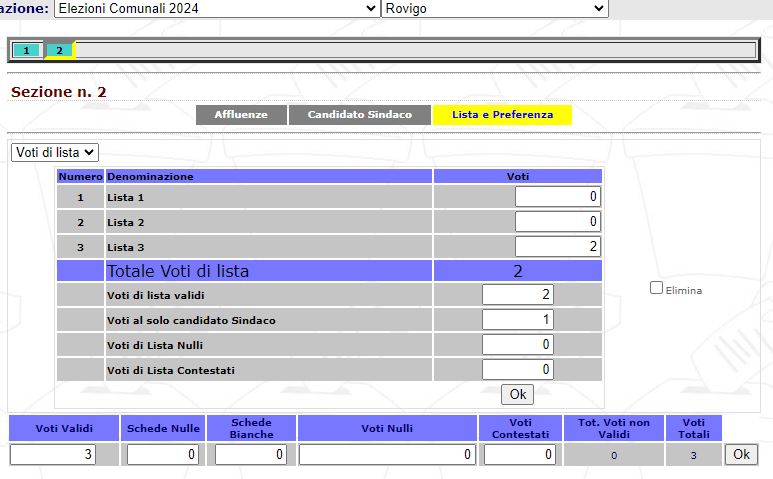
Task: Click the Lista 2 votes field
Action: 557,222
